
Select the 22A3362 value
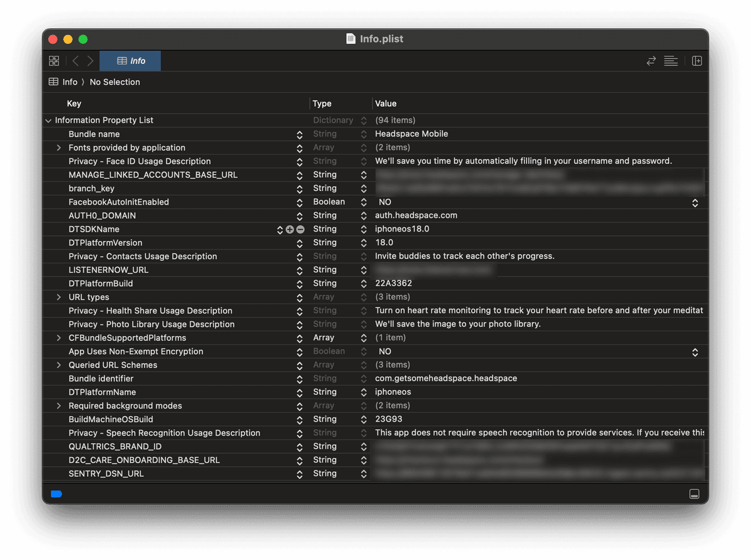(x=393, y=283)
